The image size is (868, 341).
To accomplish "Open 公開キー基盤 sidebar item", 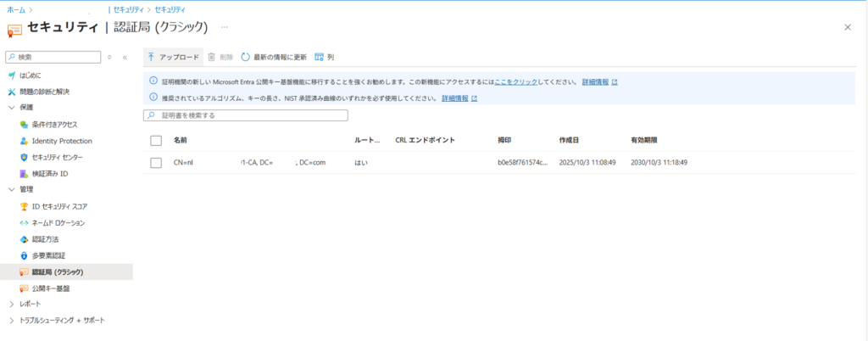I will 50,288.
